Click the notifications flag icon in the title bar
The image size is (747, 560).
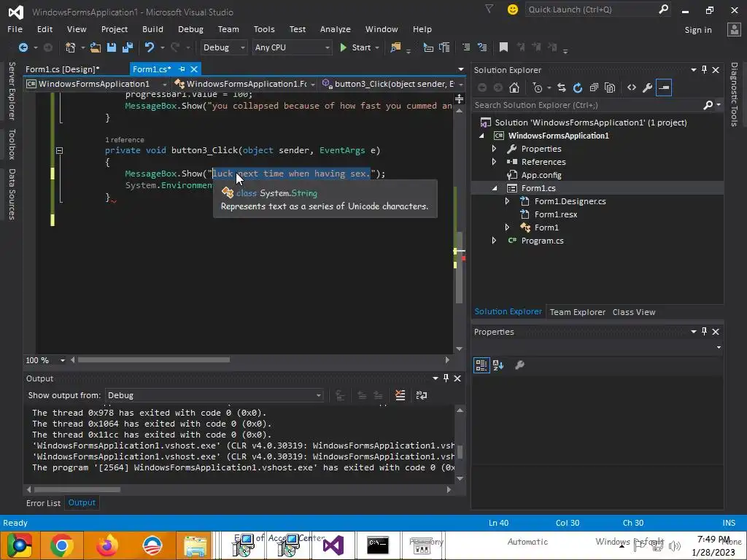pos(489,9)
